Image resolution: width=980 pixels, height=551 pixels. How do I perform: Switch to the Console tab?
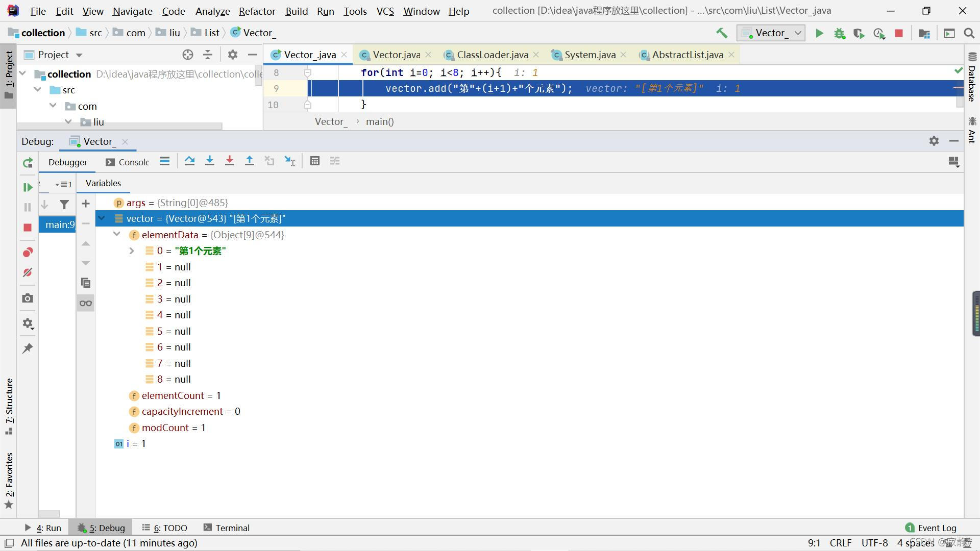point(128,162)
